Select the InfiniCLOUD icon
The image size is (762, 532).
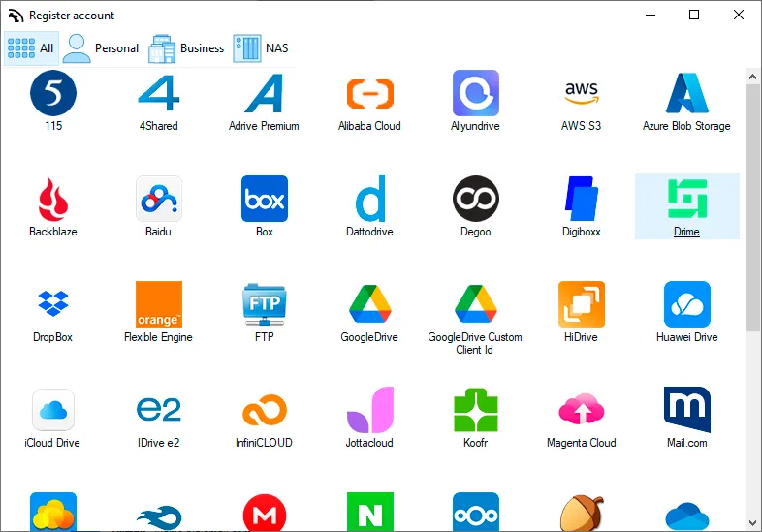pyautogui.click(x=265, y=410)
